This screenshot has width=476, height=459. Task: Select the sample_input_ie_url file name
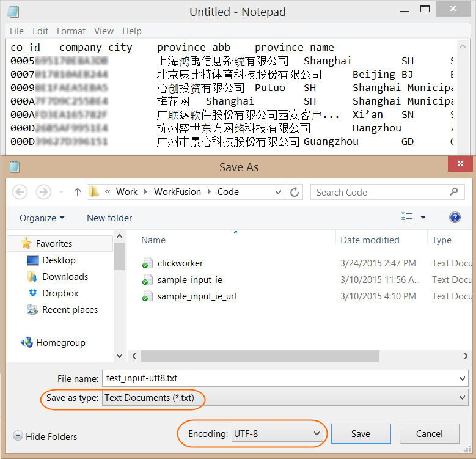tap(197, 296)
